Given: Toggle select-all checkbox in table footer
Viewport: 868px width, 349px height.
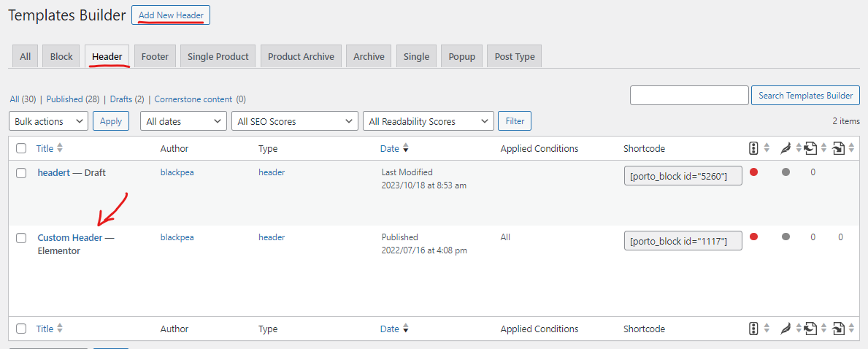Looking at the screenshot, I should 21,329.
